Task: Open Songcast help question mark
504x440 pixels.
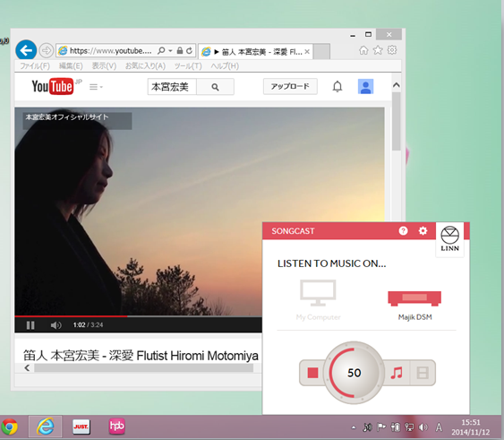Action: (403, 230)
